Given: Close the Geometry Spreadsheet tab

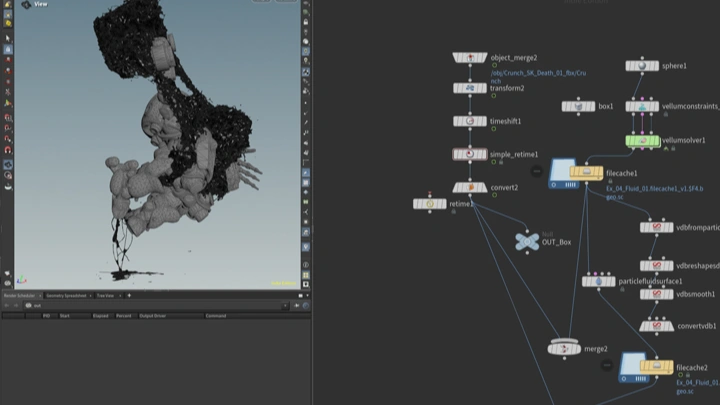Looking at the screenshot, I should (x=90, y=296).
